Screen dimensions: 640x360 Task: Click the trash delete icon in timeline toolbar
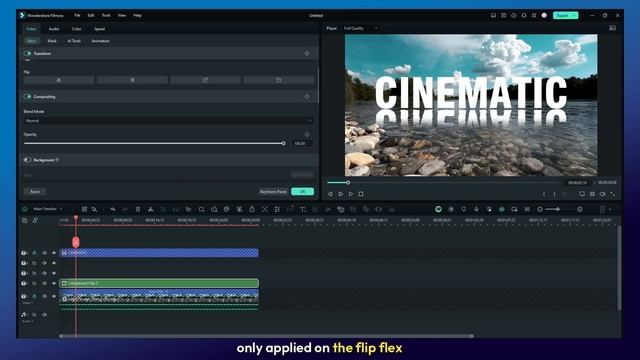[x=138, y=209]
